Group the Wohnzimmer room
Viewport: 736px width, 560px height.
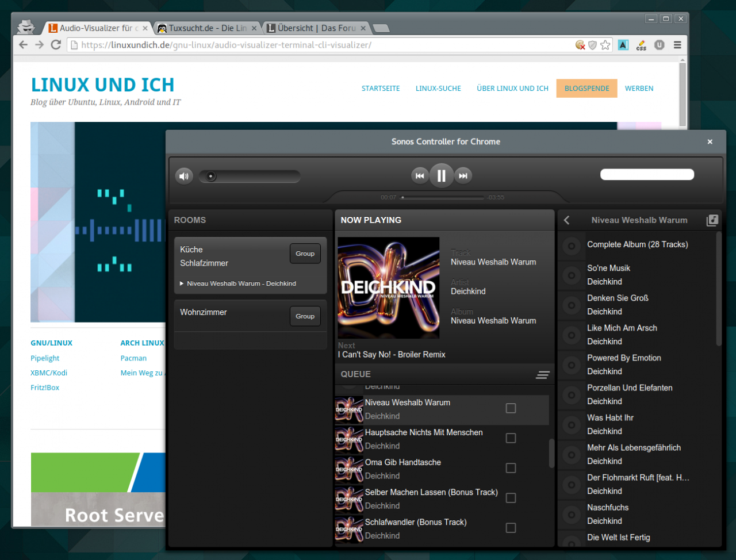coord(305,316)
